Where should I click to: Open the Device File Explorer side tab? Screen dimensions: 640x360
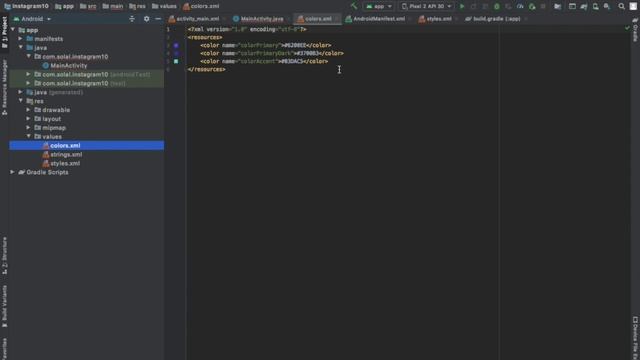click(x=636, y=337)
